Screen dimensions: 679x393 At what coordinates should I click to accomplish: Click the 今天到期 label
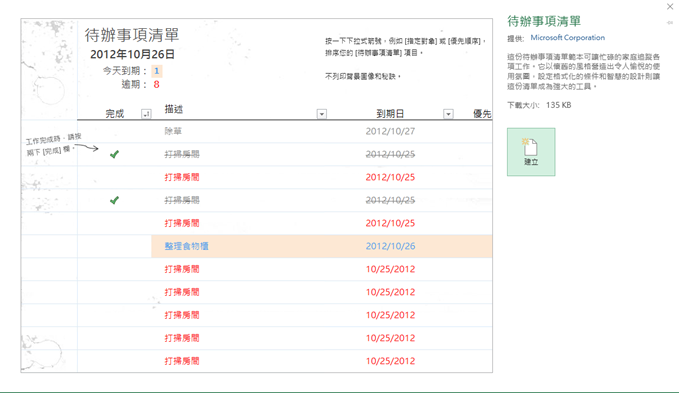point(125,71)
